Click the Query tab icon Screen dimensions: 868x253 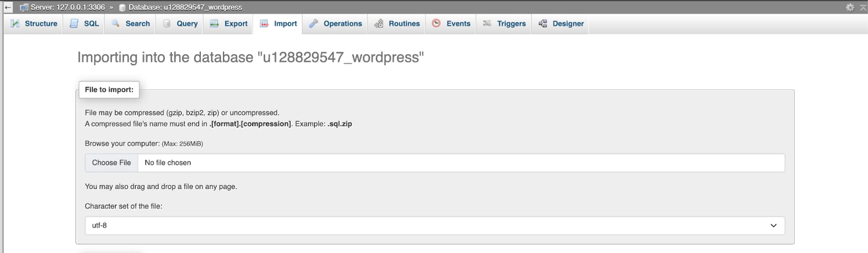pos(167,23)
